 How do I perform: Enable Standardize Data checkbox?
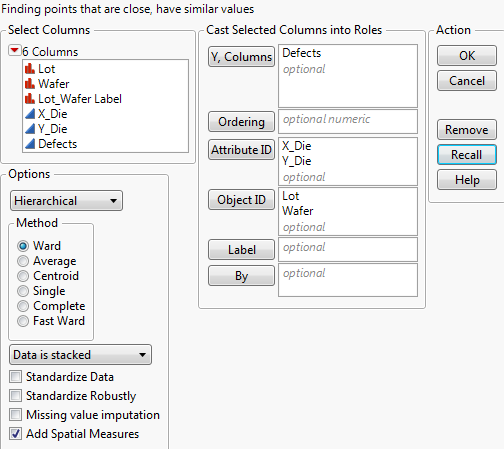tap(16, 377)
